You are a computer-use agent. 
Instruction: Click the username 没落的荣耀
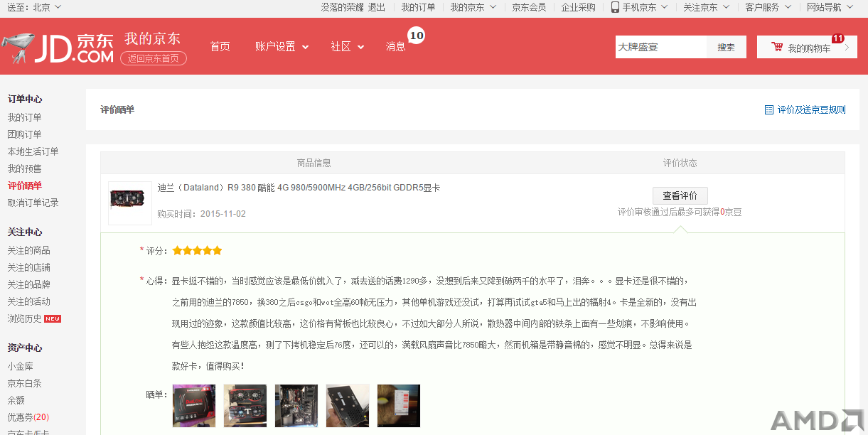pyautogui.click(x=342, y=7)
